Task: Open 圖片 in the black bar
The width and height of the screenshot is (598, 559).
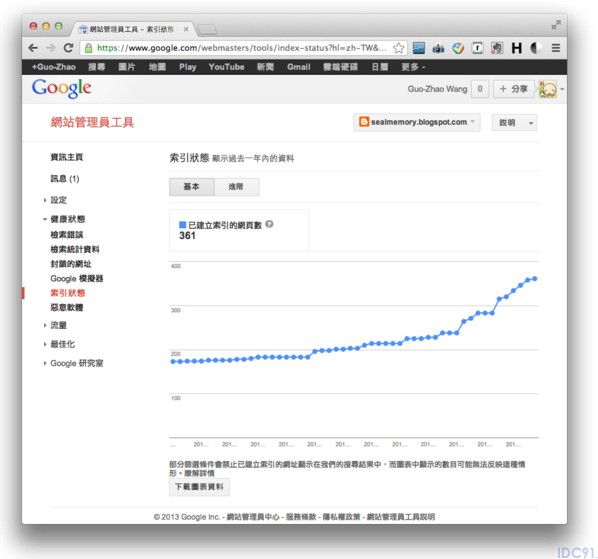Action: click(x=127, y=67)
